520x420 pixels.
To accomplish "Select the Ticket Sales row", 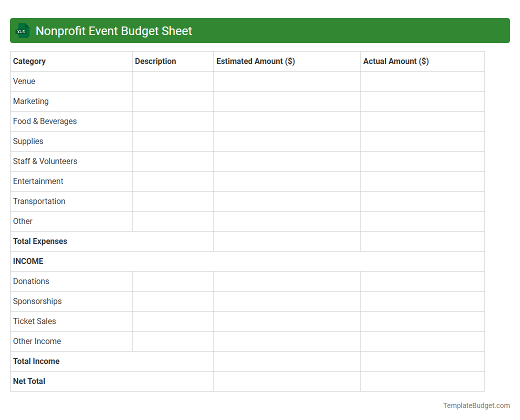I will (x=34, y=321).
